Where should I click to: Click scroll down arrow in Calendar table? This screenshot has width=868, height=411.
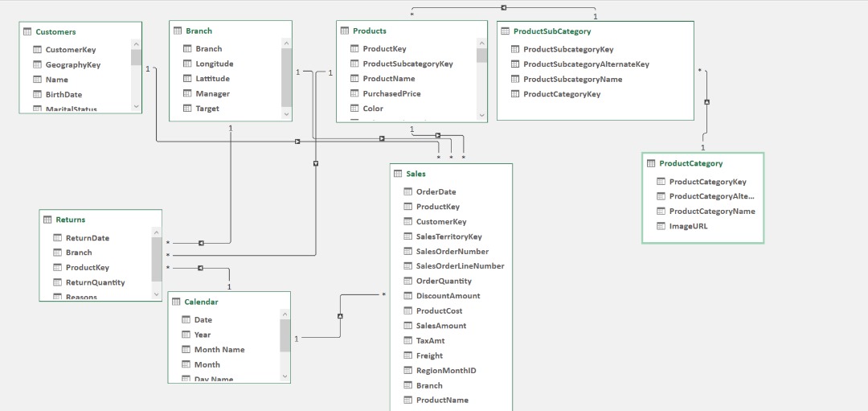pyautogui.click(x=285, y=375)
